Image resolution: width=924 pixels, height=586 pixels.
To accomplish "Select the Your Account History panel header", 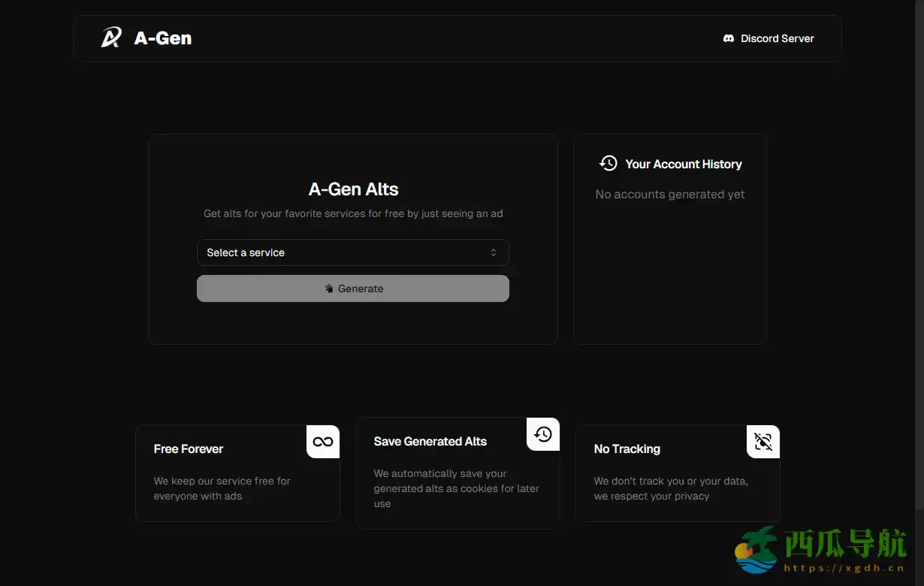I will point(684,164).
